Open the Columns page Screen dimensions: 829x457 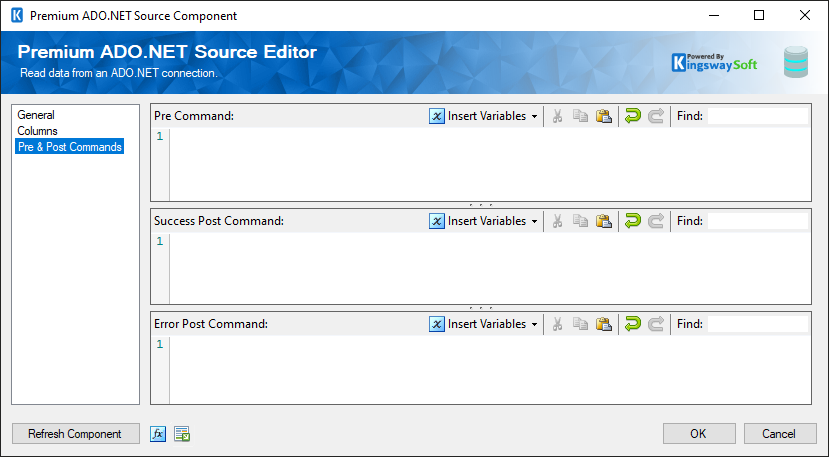tap(38, 131)
